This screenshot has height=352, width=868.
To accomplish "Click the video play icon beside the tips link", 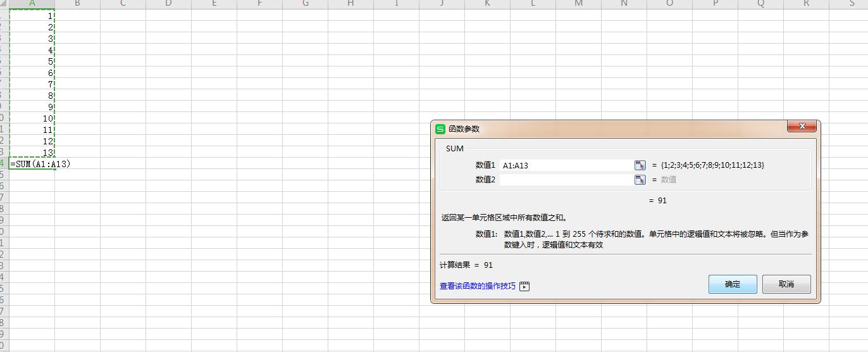I will (x=524, y=286).
